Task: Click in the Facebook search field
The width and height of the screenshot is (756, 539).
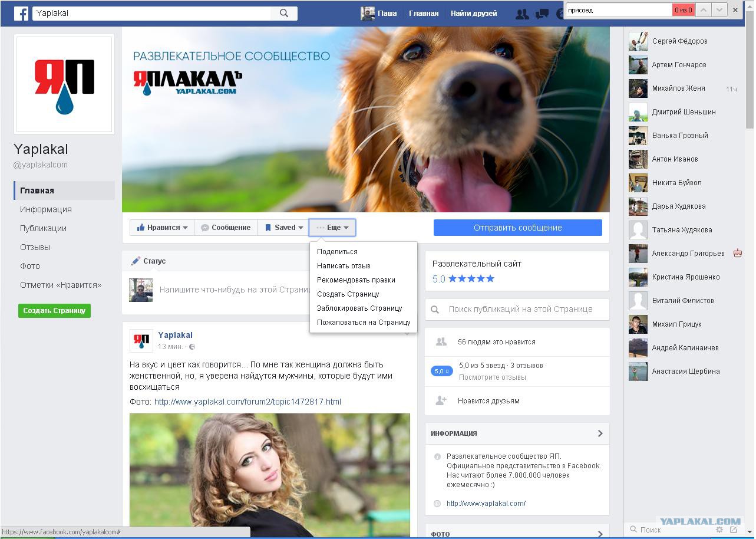Action: tap(152, 13)
